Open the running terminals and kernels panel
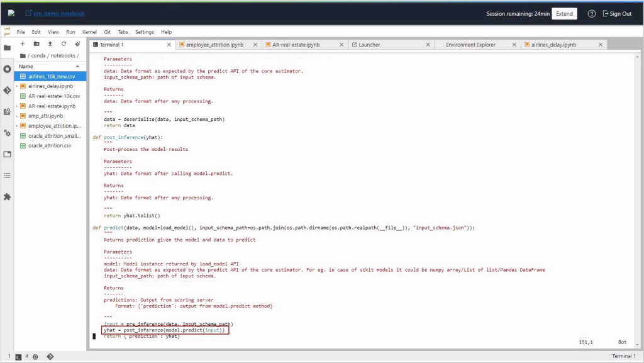The width and height of the screenshot is (644, 363). [7, 70]
